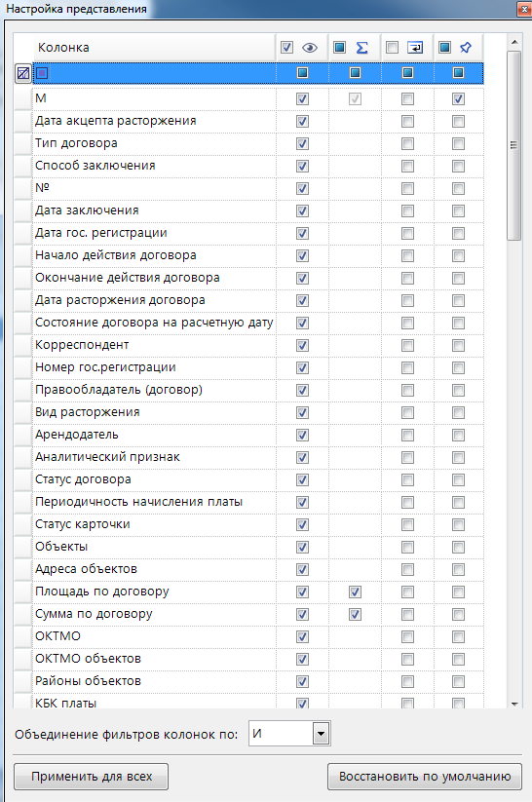Select the Статус договора row

[248, 479]
